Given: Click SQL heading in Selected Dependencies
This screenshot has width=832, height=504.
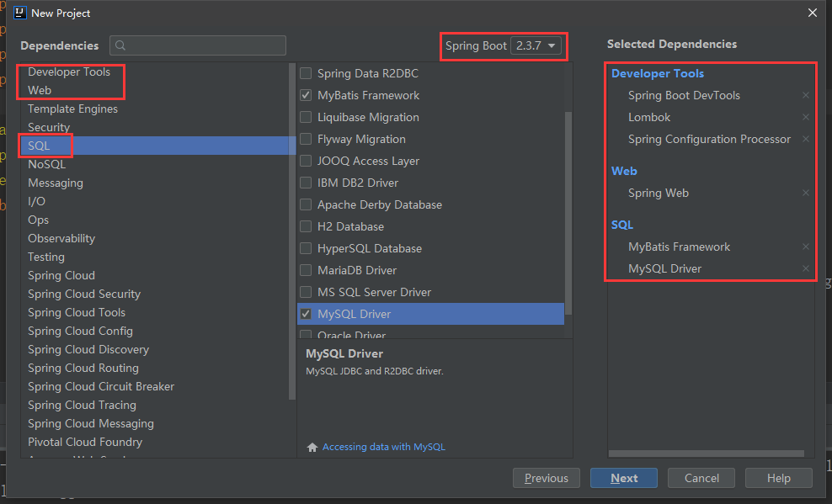Looking at the screenshot, I should 621,225.
